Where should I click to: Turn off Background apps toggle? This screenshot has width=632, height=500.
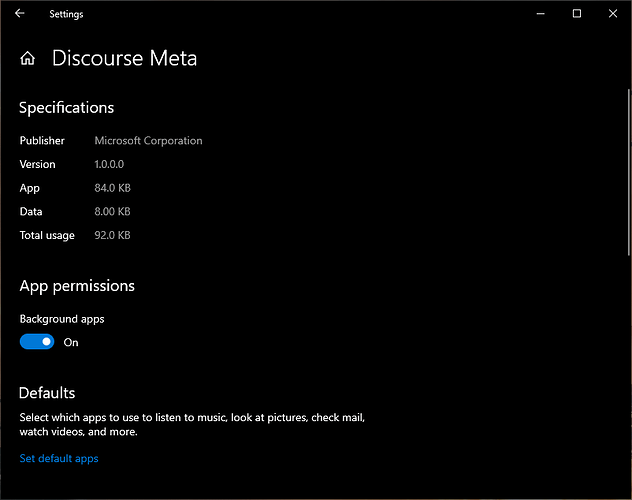pos(37,342)
